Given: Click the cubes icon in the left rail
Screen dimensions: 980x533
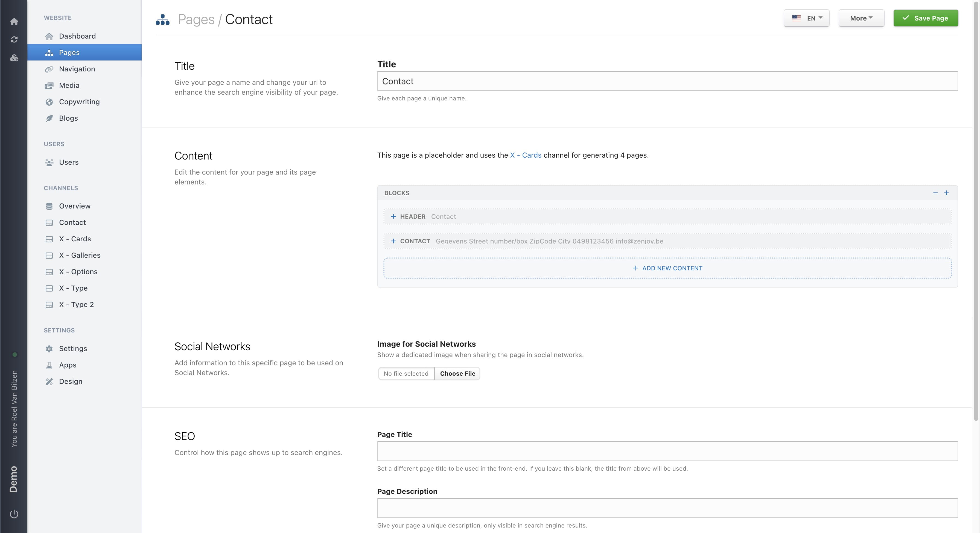Looking at the screenshot, I should (14, 58).
